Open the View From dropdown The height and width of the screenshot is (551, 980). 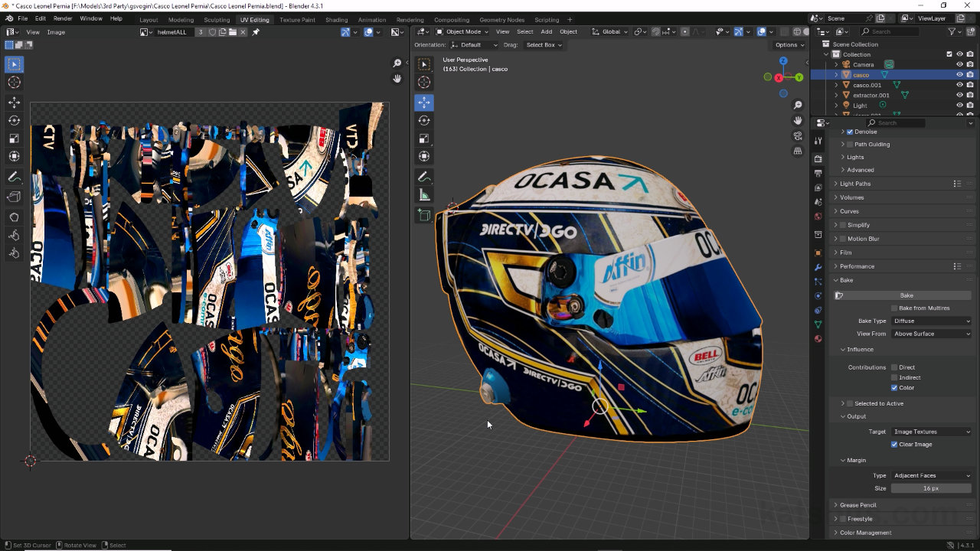(x=931, y=334)
